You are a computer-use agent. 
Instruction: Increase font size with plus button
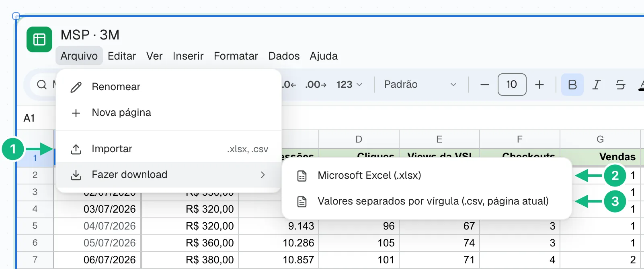point(539,85)
